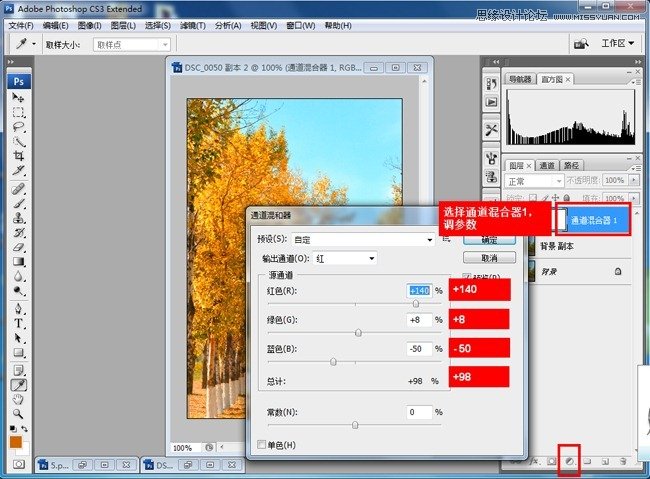The width and height of the screenshot is (650, 479).
Task: Click the delete layer trash icon
Action: click(623, 461)
